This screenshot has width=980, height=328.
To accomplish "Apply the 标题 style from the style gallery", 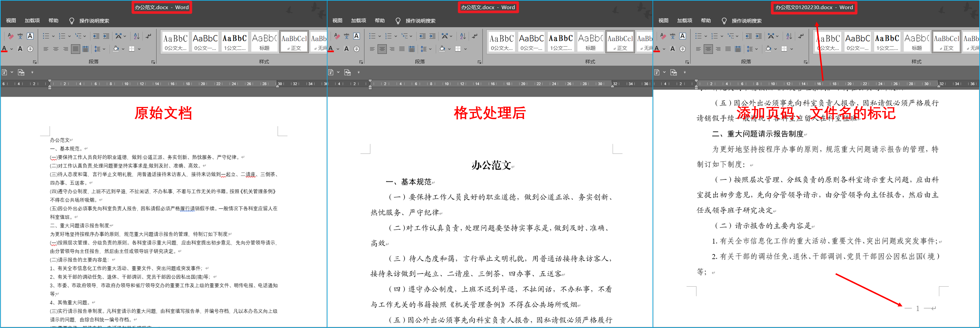I will coord(264,42).
